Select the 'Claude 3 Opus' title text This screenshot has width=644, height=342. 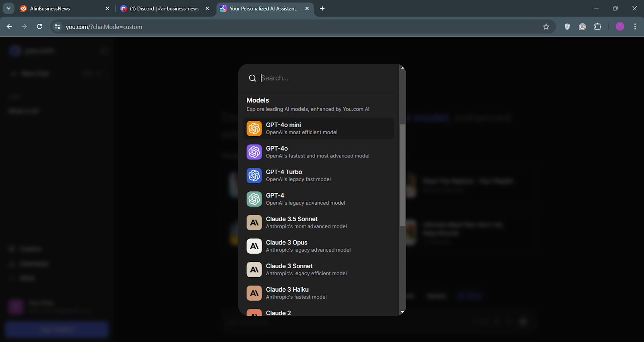coord(287,243)
